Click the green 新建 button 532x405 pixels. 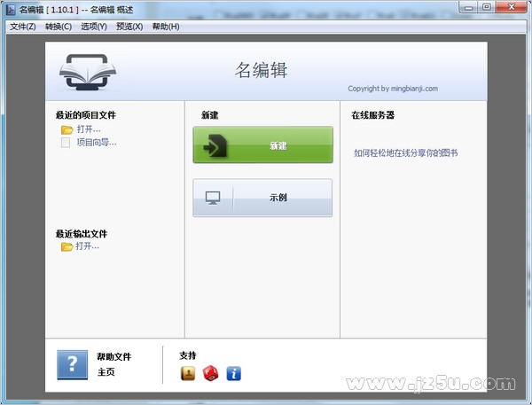tap(263, 144)
